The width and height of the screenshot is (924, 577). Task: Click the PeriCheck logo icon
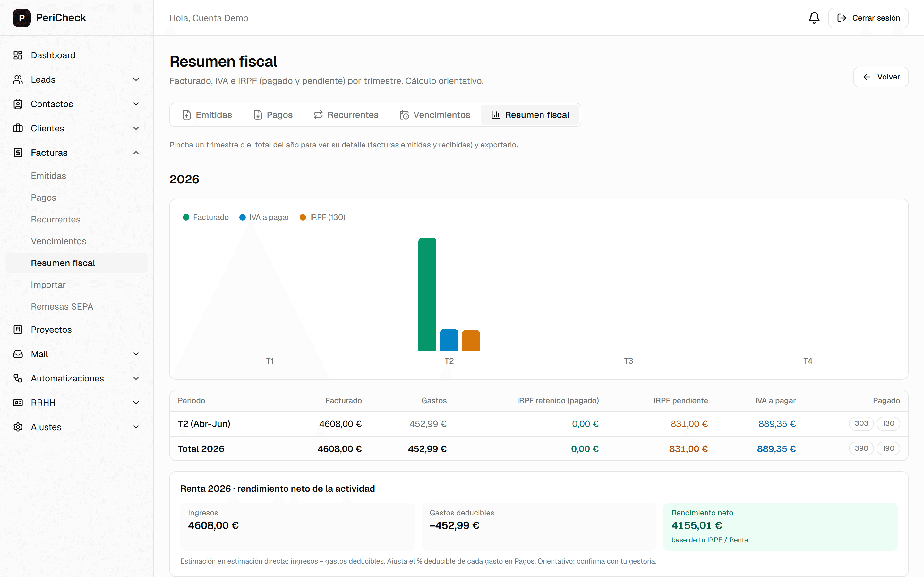coord(22,18)
